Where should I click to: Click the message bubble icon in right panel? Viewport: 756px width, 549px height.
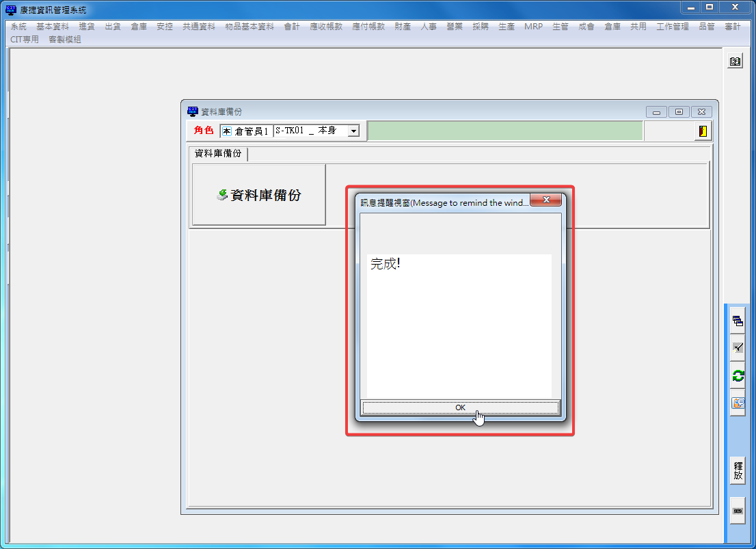tap(738, 403)
